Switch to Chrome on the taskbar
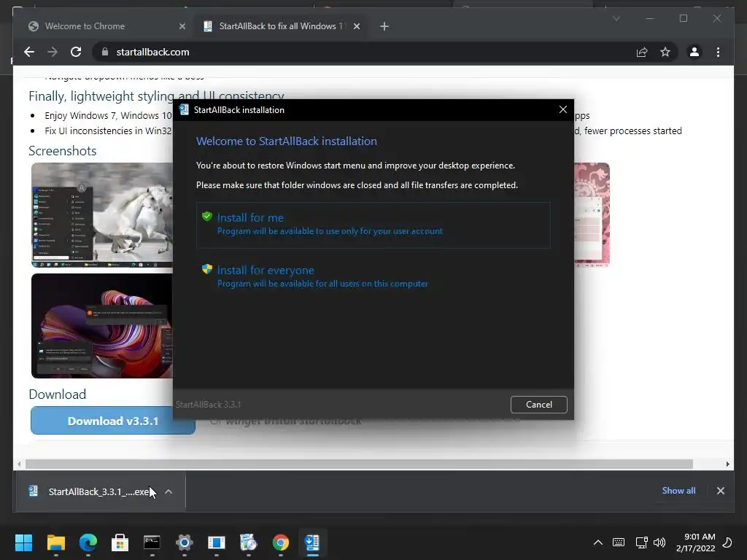 point(281,542)
